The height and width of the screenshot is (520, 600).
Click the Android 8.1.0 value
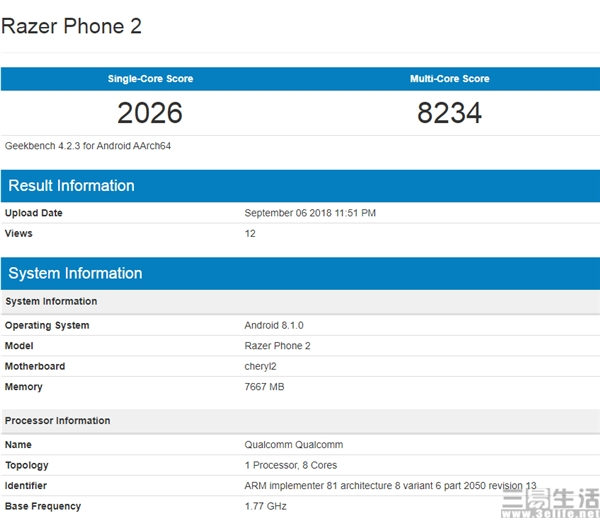click(x=275, y=326)
